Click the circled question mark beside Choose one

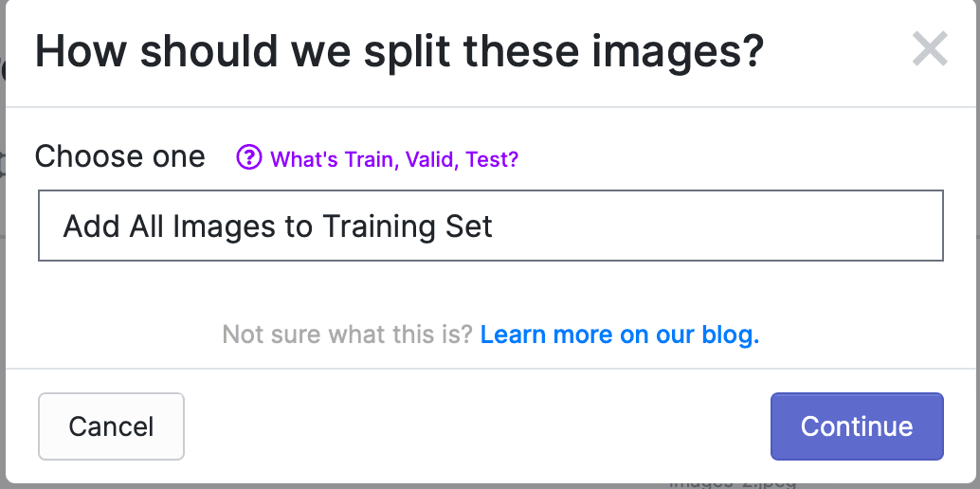coord(248,157)
